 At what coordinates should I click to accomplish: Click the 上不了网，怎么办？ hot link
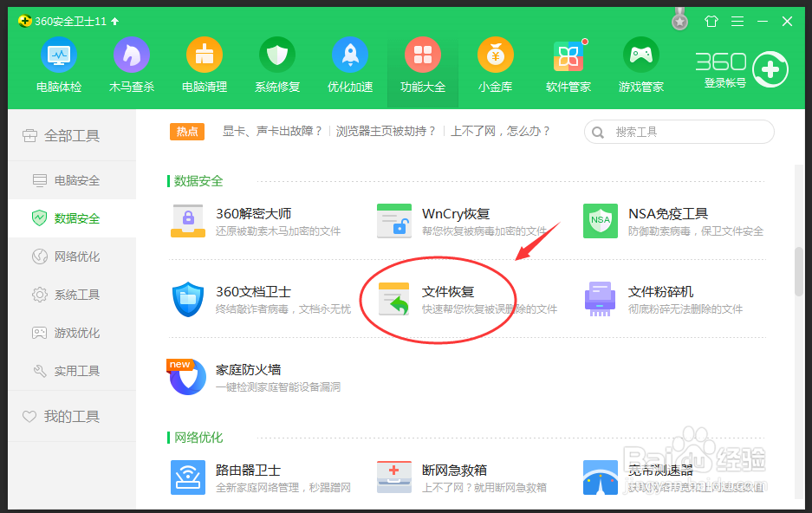500,132
